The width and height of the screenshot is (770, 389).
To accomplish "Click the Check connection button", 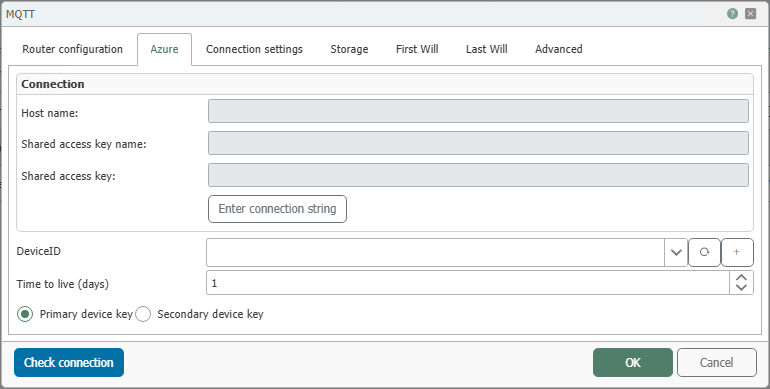I will [x=69, y=362].
